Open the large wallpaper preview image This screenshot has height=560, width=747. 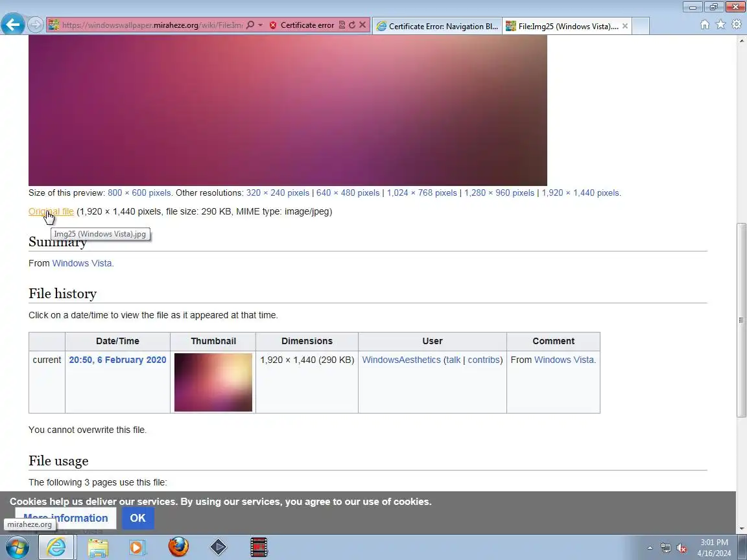pos(288,110)
